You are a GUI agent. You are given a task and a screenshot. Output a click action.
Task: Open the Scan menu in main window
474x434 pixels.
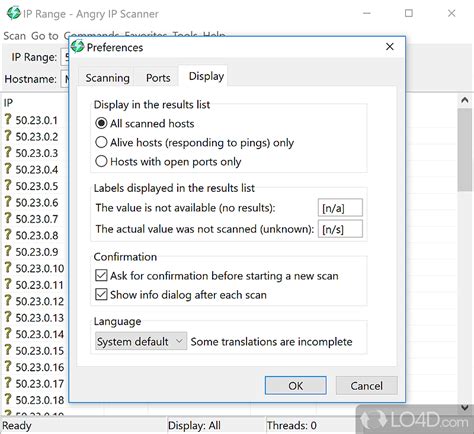coord(14,36)
